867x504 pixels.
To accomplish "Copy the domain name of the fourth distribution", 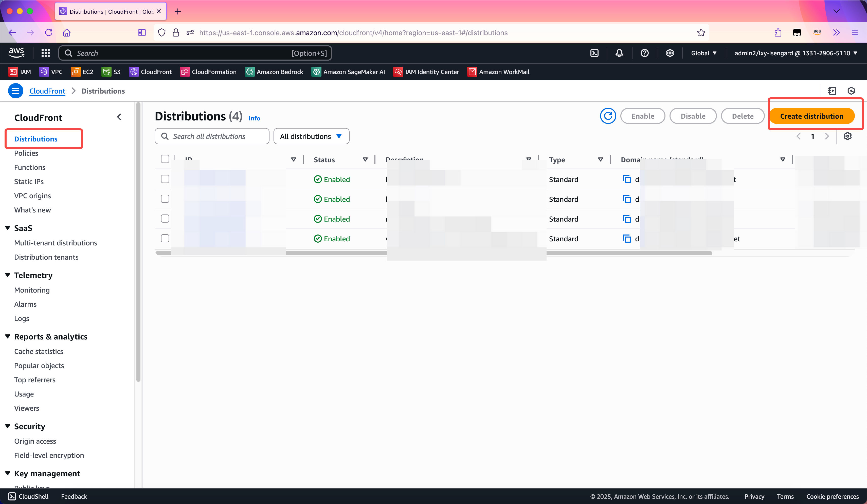I will click(x=626, y=238).
